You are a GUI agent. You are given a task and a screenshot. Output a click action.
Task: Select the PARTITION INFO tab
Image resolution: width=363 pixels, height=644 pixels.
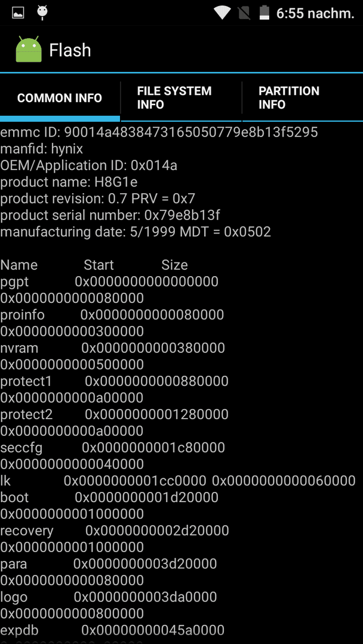pyautogui.click(x=303, y=98)
